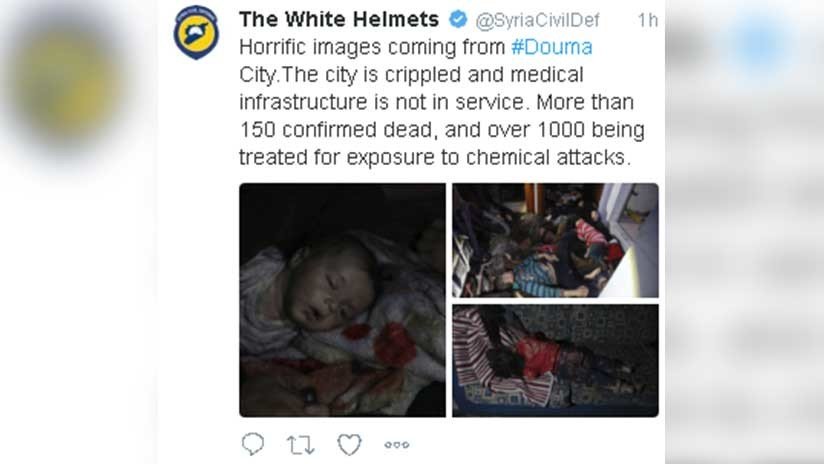Screen dimensions: 824x464
Task: Open The White Helmets display name link
Action: [339, 19]
